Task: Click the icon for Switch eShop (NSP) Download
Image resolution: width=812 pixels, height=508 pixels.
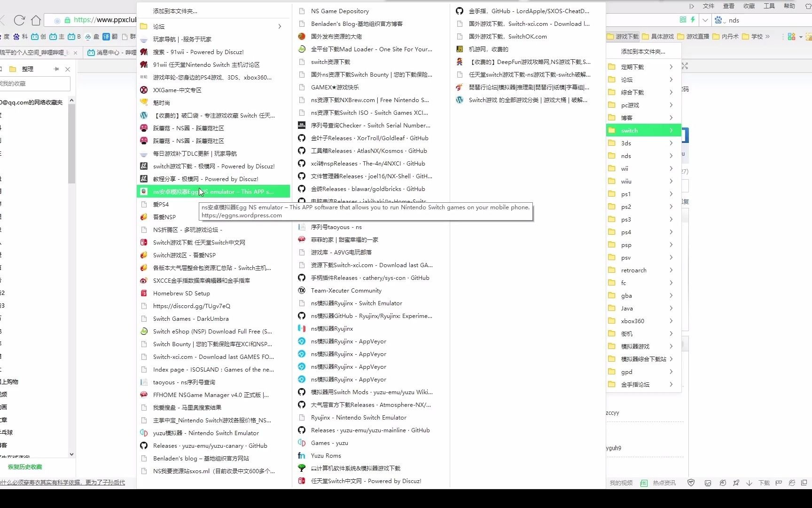Action: point(144,331)
